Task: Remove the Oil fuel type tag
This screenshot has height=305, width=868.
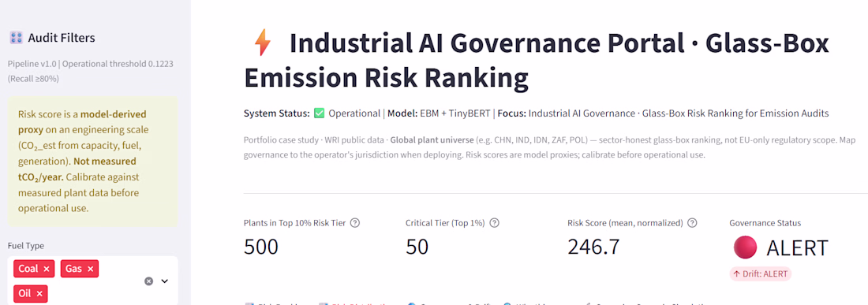Action: [39, 293]
